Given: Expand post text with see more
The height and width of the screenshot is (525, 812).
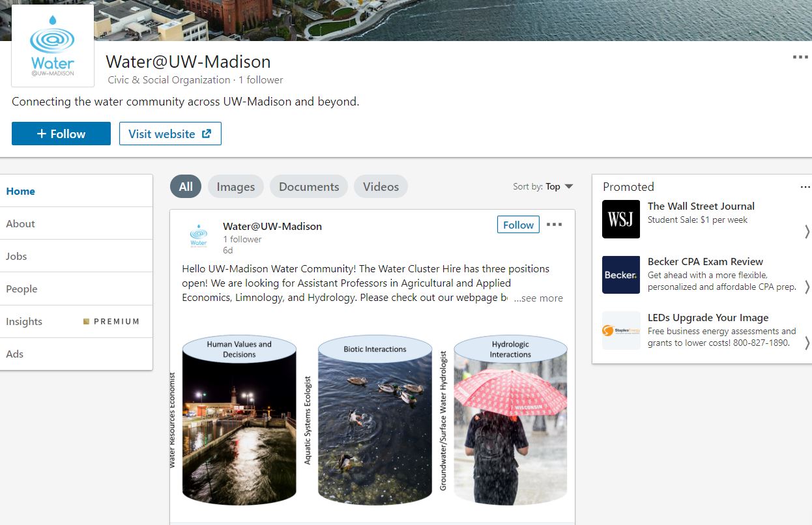Looking at the screenshot, I should [x=538, y=298].
